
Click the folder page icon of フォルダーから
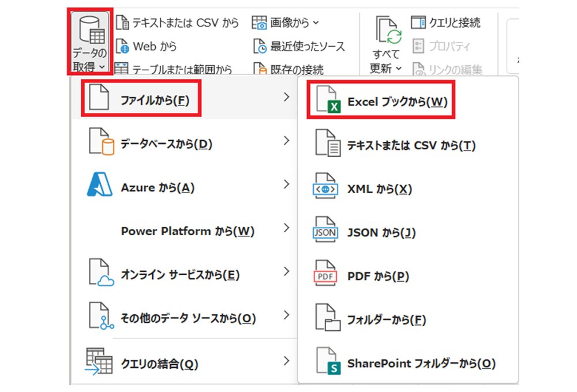point(328,318)
